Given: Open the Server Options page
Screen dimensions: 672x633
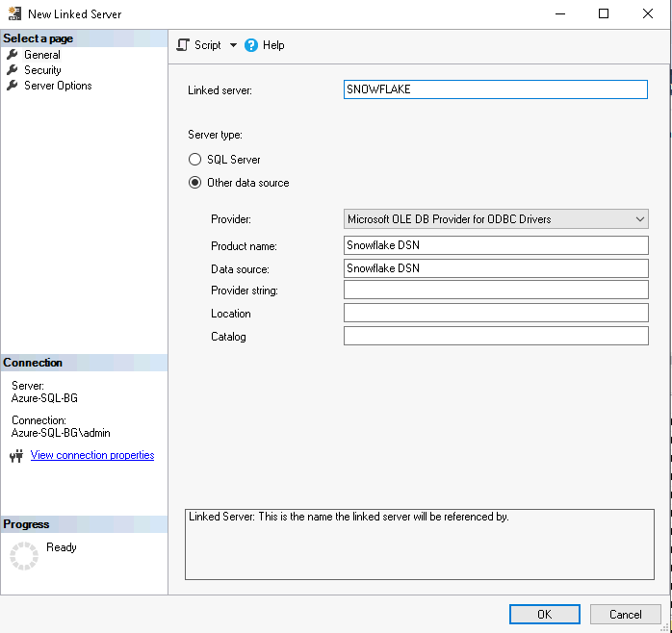Looking at the screenshot, I should 58,86.
